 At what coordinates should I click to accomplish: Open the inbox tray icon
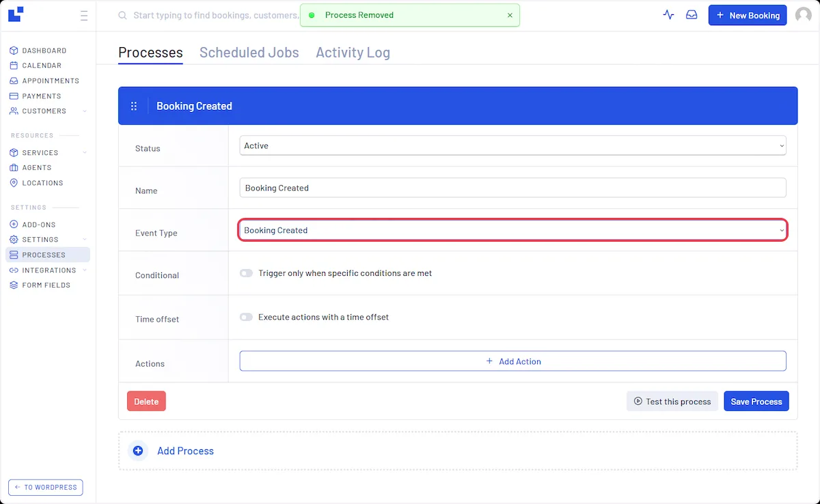pyautogui.click(x=692, y=15)
